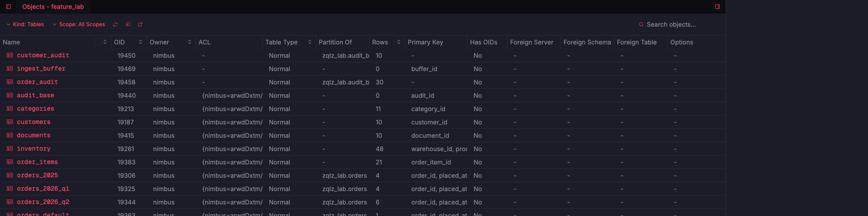Select primary key category_id cell
The height and width of the screenshot is (216, 868).
point(428,109)
